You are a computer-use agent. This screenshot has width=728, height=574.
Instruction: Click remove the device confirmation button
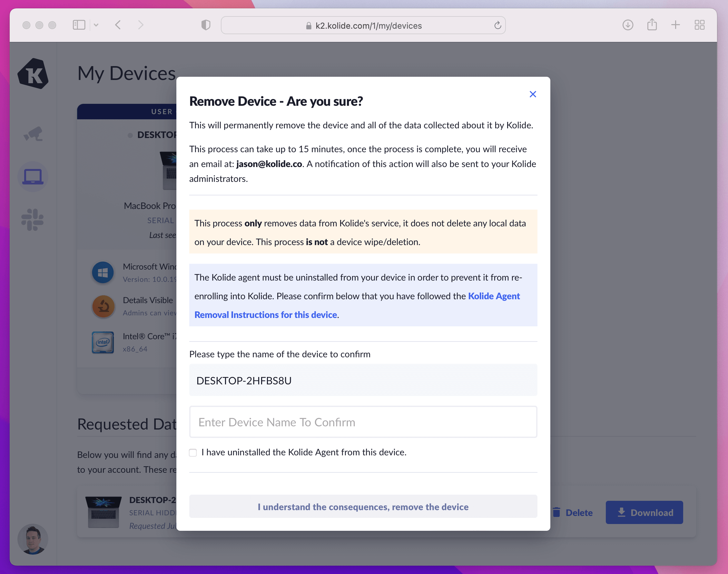tap(363, 507)
